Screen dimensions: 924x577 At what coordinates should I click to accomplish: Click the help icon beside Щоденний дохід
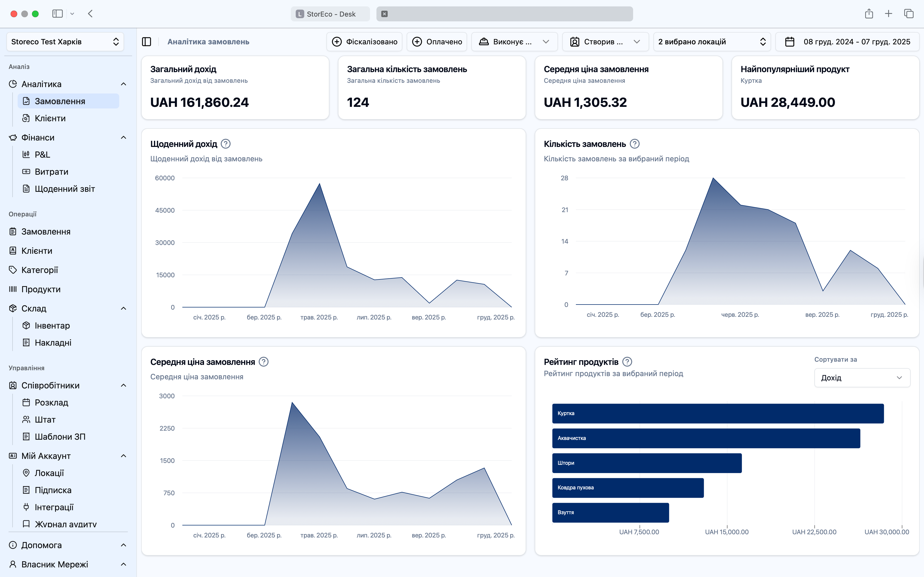coord(226,144)
